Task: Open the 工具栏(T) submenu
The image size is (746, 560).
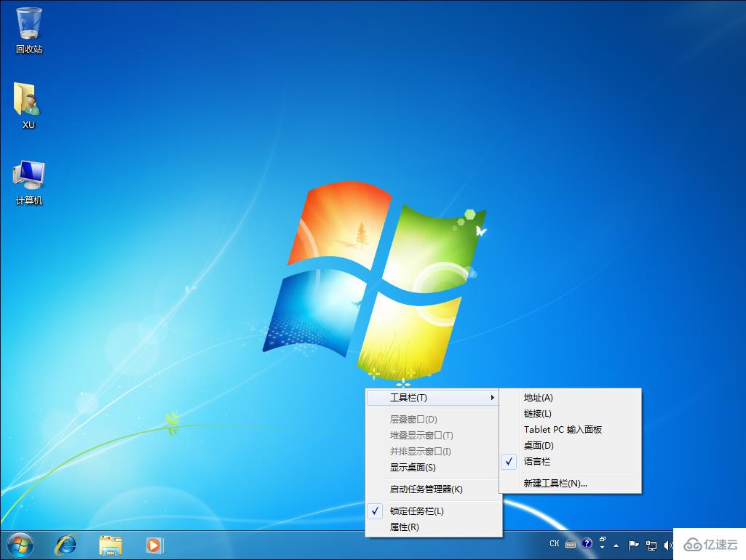Action: 432,397
